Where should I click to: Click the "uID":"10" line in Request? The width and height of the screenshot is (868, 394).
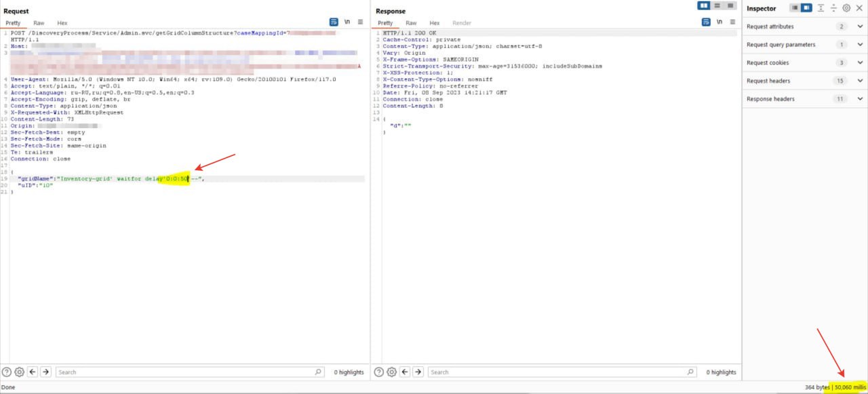(35, 185)
